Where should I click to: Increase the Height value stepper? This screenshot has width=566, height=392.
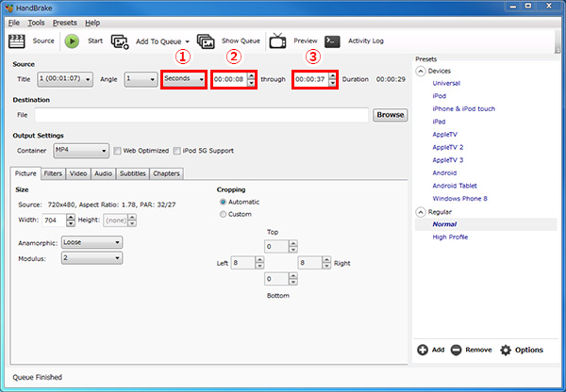[x=132, y=217]
